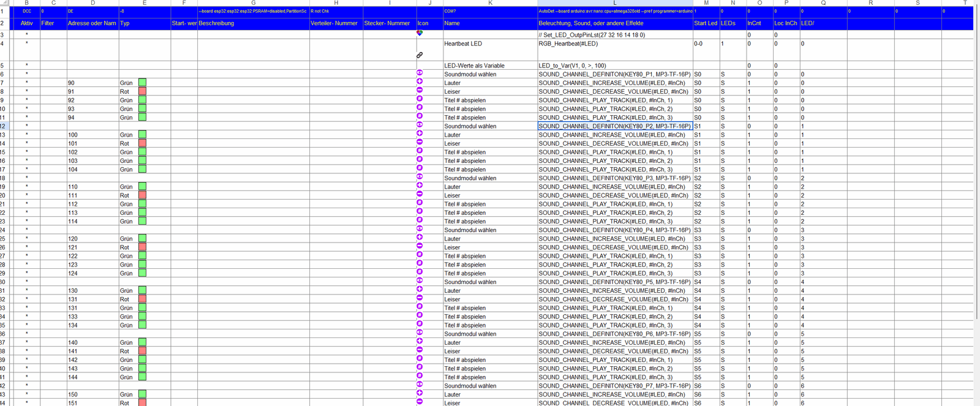Click the plus icon for Lauter address 100

click(x=420, y=133)
